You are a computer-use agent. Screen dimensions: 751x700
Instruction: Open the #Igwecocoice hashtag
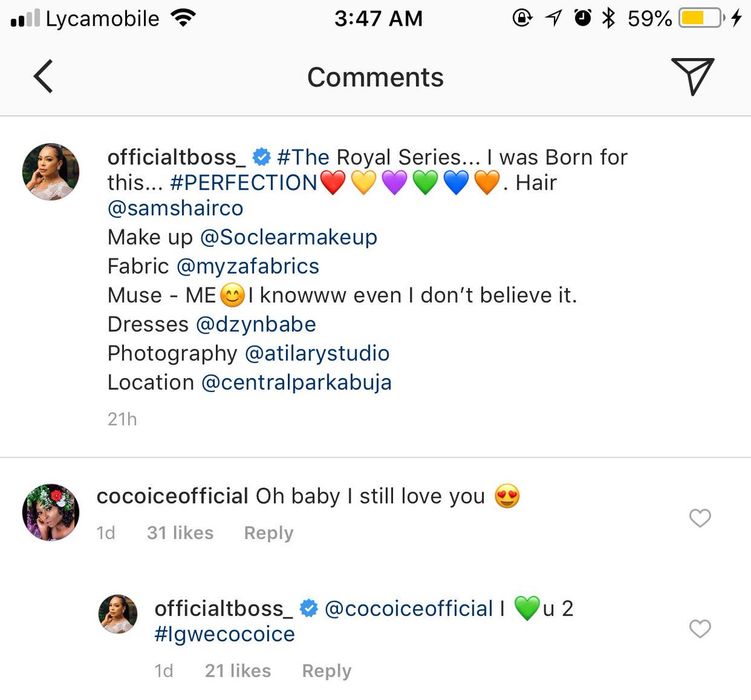point(225,634)
